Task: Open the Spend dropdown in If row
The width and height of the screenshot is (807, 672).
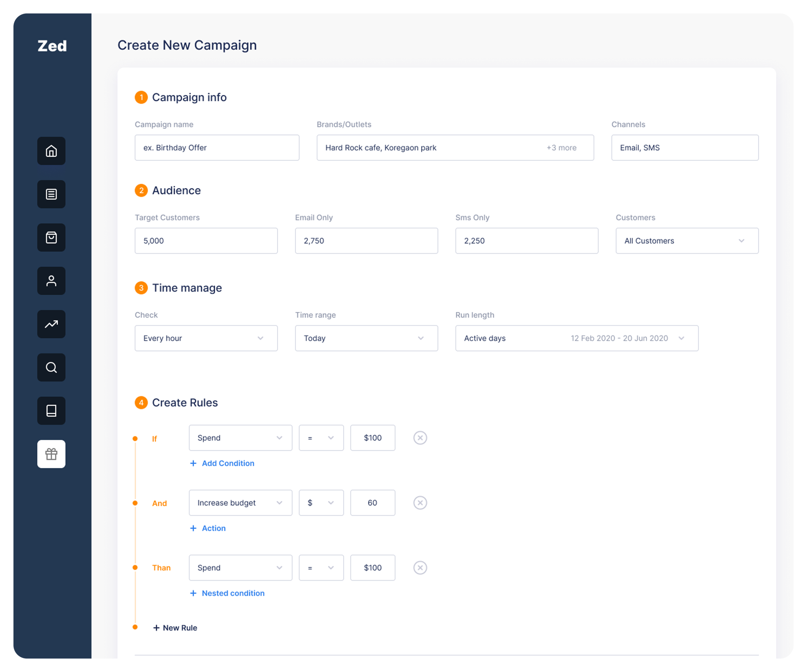Action: tap(241, 438)
